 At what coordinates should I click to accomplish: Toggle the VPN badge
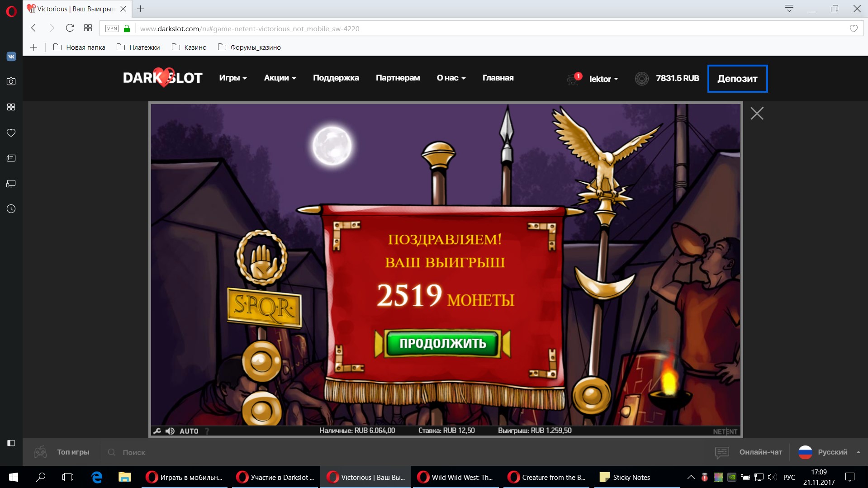click(x=112, y=28)
